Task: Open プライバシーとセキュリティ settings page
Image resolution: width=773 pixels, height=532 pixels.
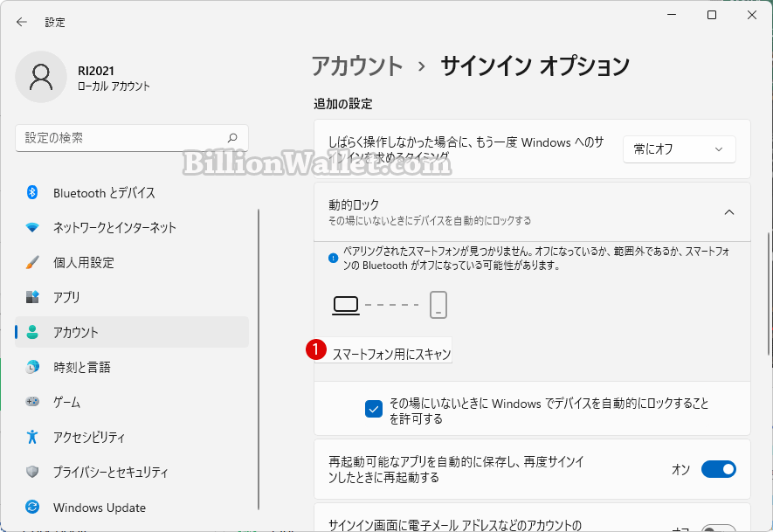Action: [x=132, y=472]
